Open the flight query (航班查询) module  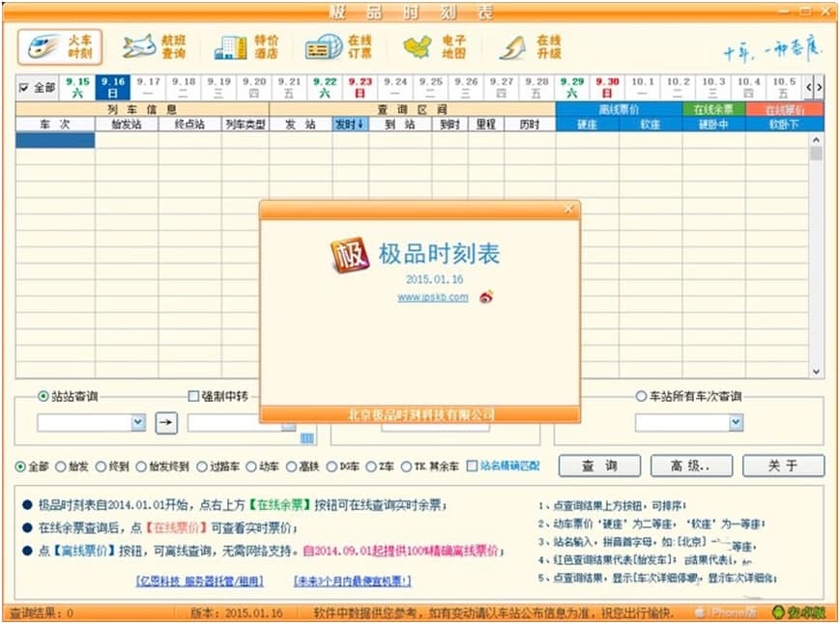coord(155,47)
